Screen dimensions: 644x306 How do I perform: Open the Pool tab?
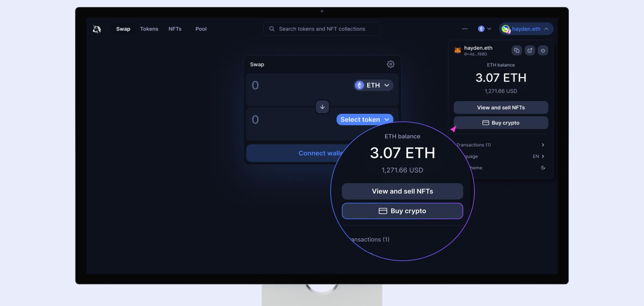tap(201, 29)
